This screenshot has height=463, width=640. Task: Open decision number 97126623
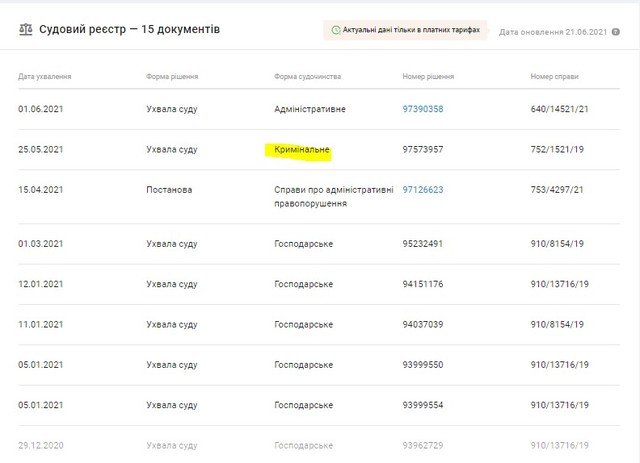422,189
